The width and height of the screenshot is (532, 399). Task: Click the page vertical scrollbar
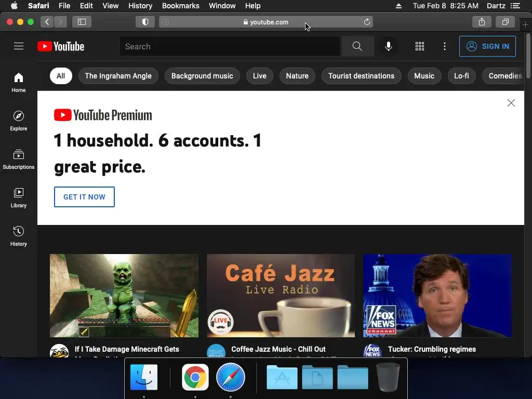pyautogui.click(x=528, y=56)
